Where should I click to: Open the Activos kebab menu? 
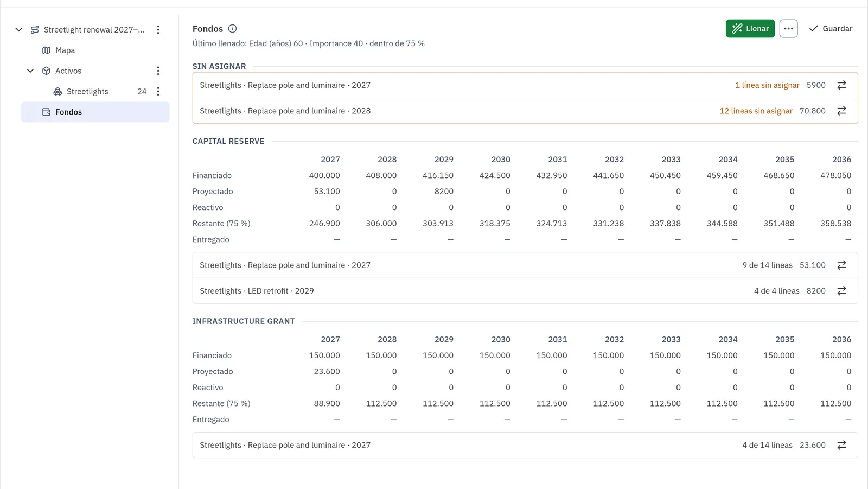tap(158, 71)
